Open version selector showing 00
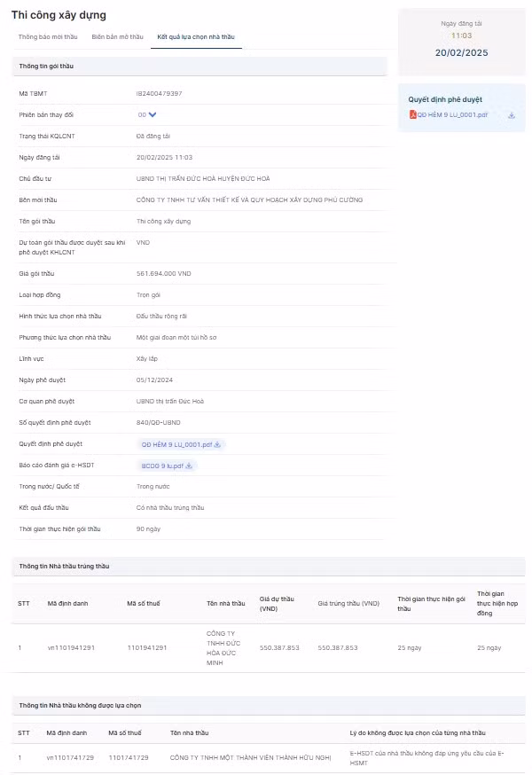This screenshot has height=775, width=532. click(142, 114)
